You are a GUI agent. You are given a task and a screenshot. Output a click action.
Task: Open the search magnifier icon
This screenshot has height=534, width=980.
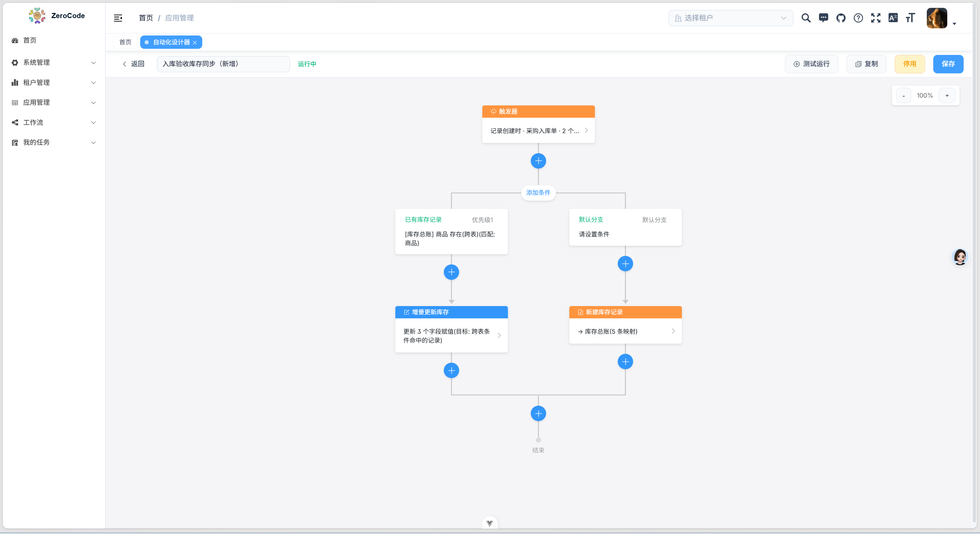click(x=806, y=18)
